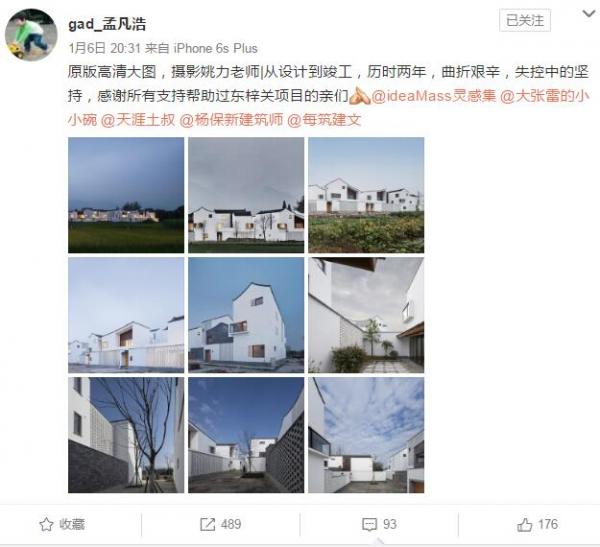Open the bare tree courtyard photo

pos(126,435)
